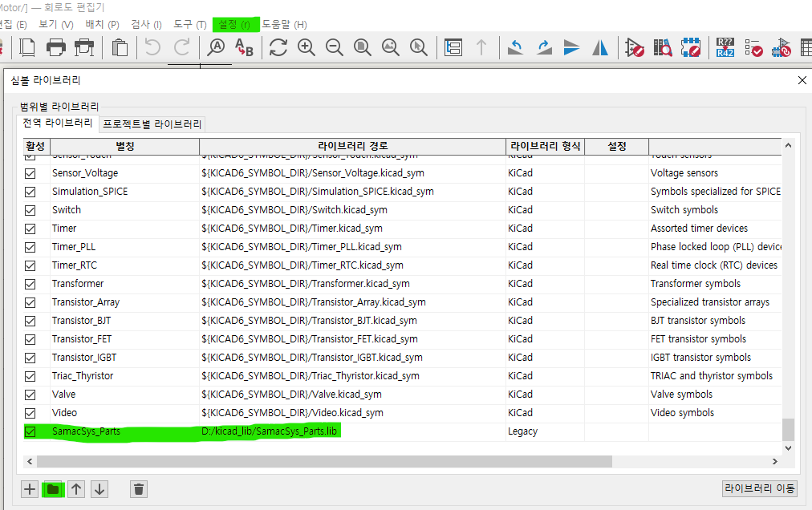Zoom in on the schematic
Image resolution: width=812 pixels, height=510 pixels.
pyautogui.click(x=307, y=47)
